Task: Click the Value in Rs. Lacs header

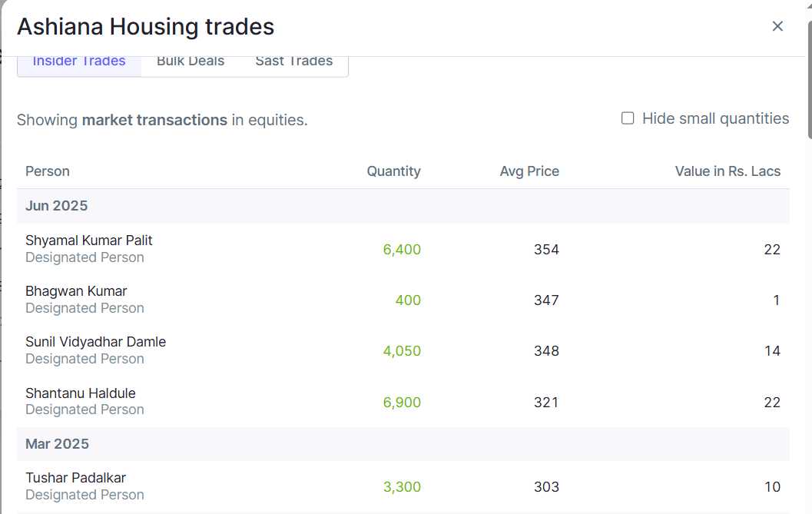Action: (727, 171)
